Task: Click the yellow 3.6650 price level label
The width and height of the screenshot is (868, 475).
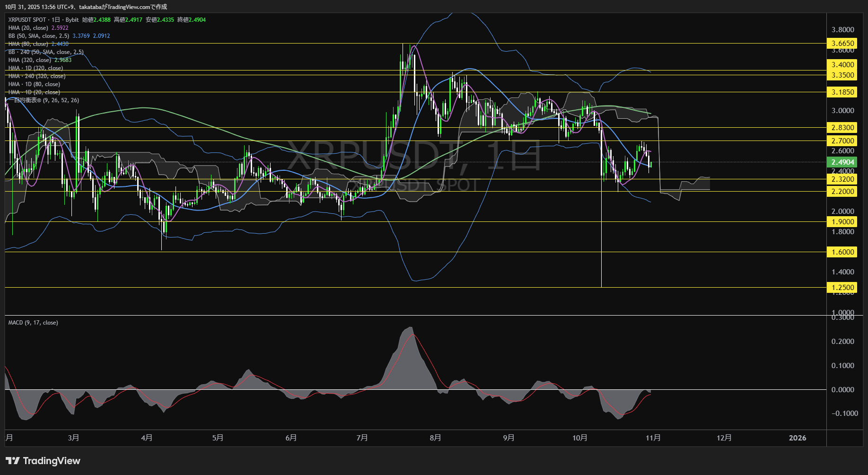Action: (842, 43)
